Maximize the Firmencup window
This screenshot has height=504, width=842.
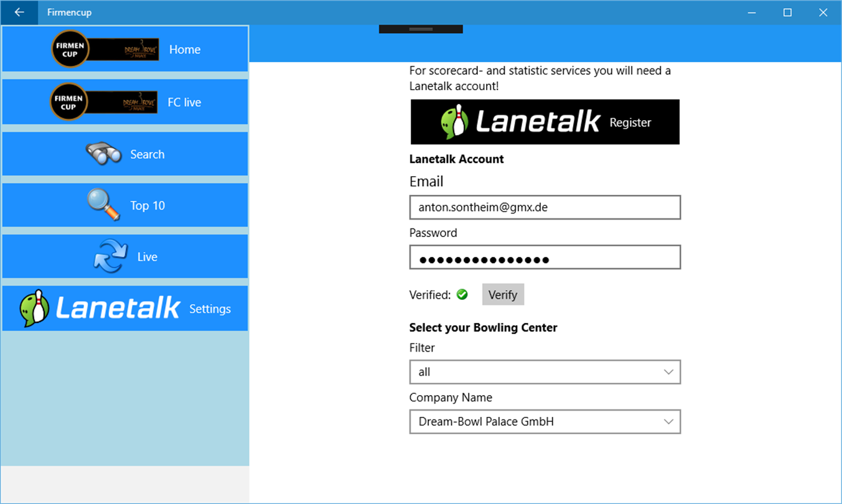[787, 12]
